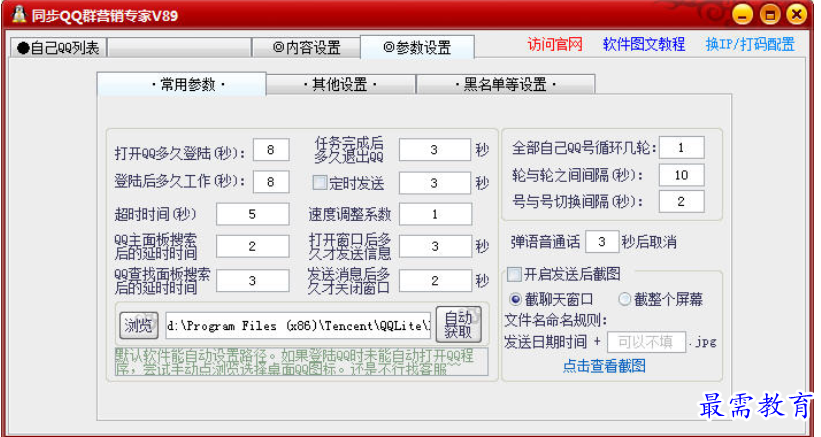Click the 可以不填 filename field
This screenshot has width=821, height=437.
click(646, 342)
